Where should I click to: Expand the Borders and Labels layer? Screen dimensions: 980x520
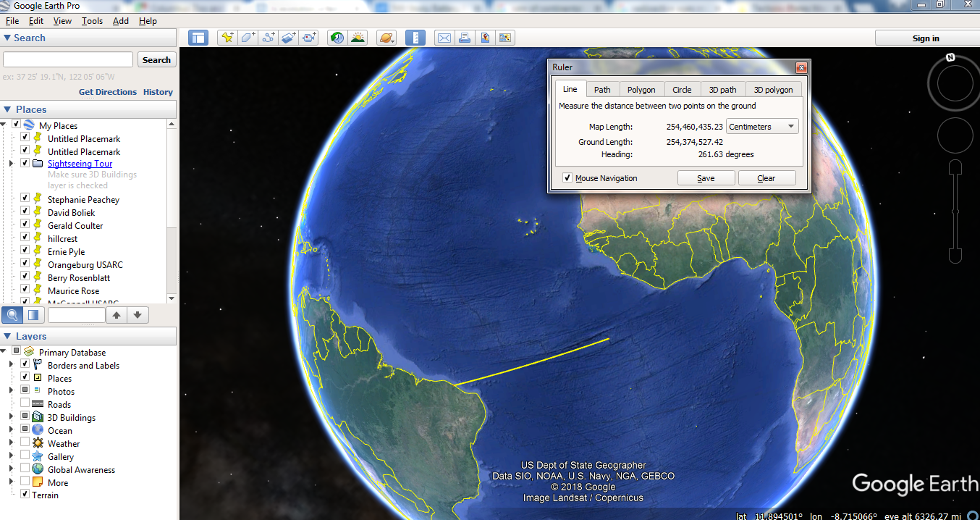point(11,365)
